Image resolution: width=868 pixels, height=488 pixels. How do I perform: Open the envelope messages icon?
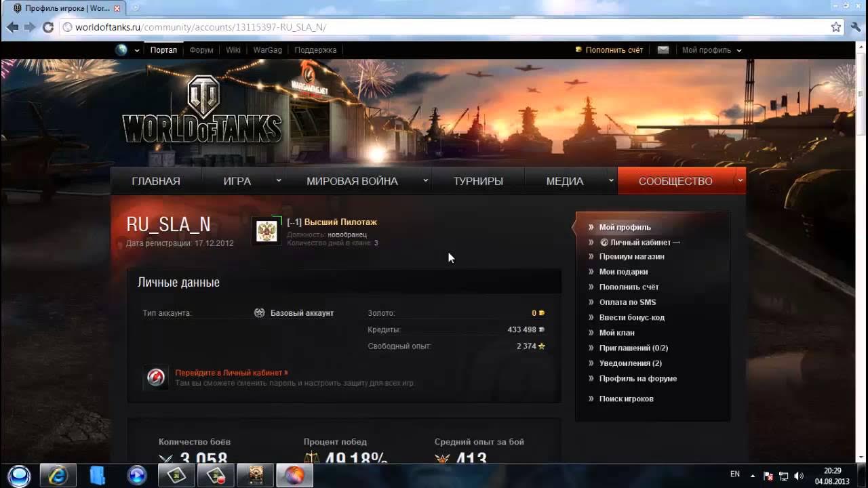(x=663, y=50)
